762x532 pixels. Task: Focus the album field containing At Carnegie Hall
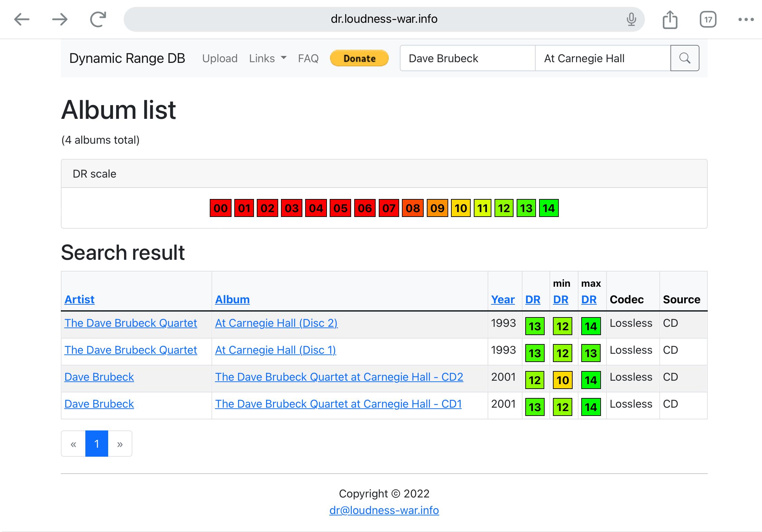(x=603, y=58)
